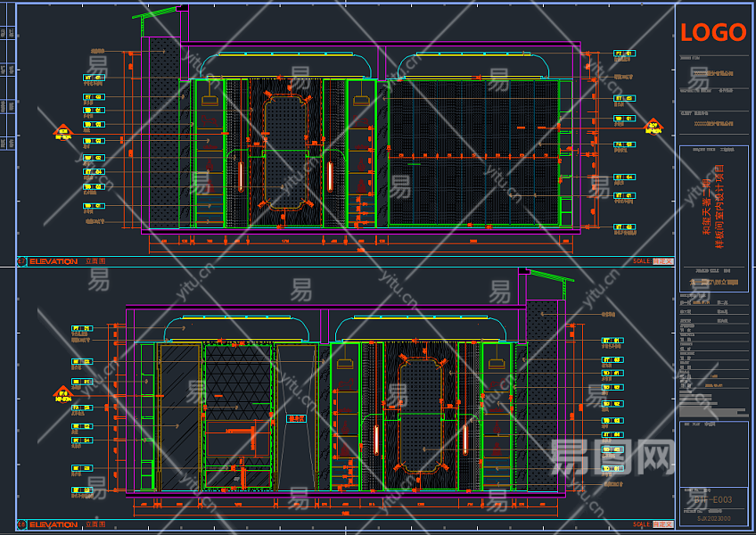Screen dimensions: 756x535
Task: Select the BJT-E003 sheet number
Action: (713, 500)
